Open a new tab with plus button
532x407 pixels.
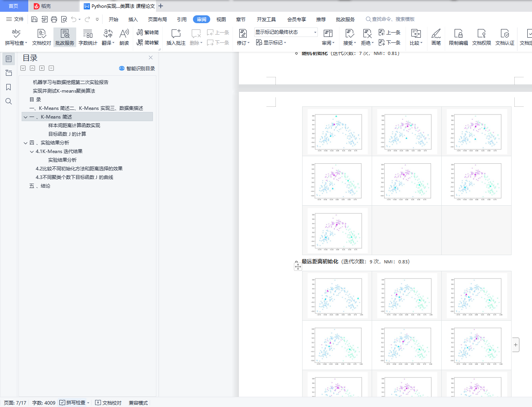pos(161,6)
